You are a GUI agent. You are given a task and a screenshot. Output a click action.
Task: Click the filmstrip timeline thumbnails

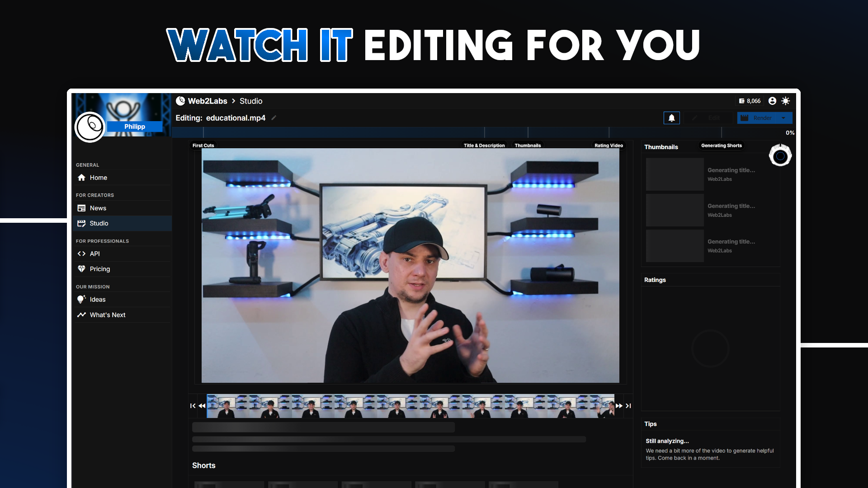click(x=410, y=406)
